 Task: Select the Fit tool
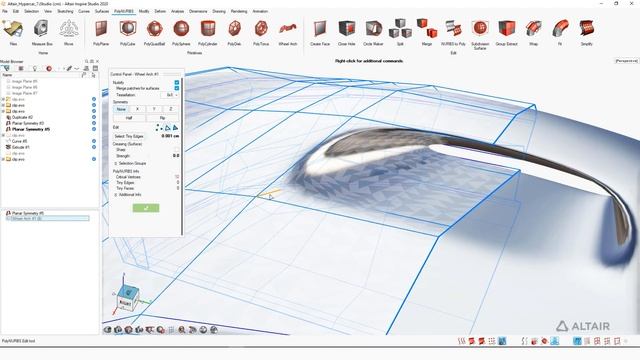[560, 33]
